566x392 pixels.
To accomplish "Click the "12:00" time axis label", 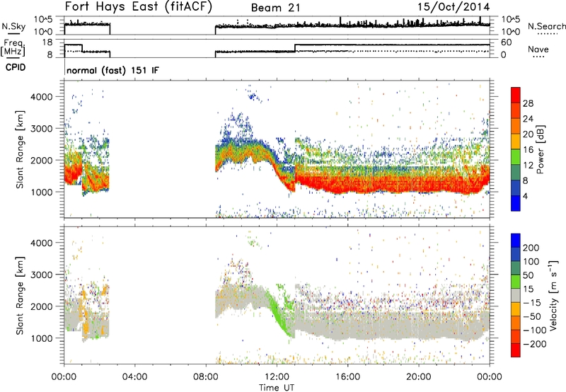I will point(277,376).
